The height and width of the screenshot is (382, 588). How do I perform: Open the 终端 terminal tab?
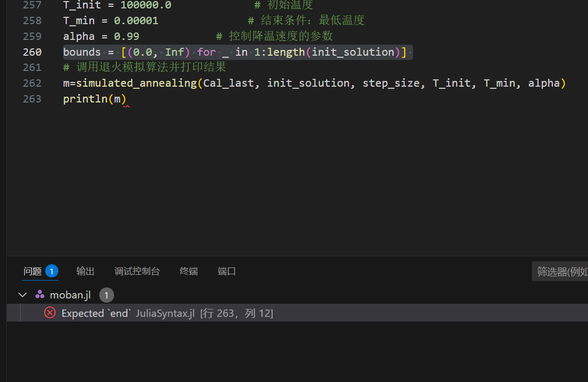189,271
